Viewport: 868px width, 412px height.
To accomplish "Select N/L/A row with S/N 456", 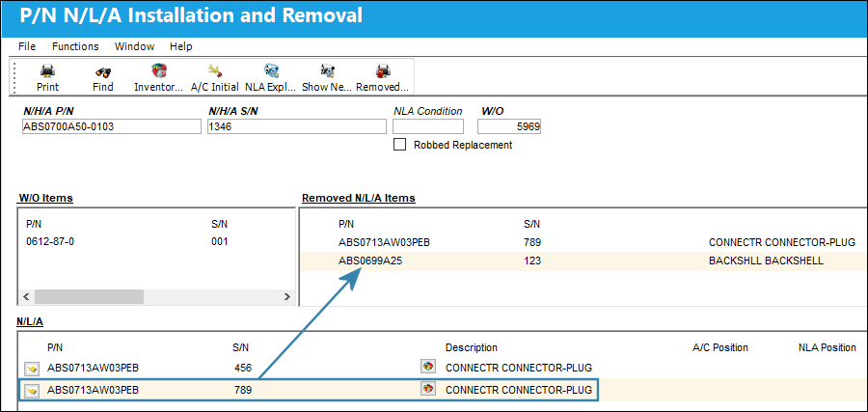I will [443, 368].
